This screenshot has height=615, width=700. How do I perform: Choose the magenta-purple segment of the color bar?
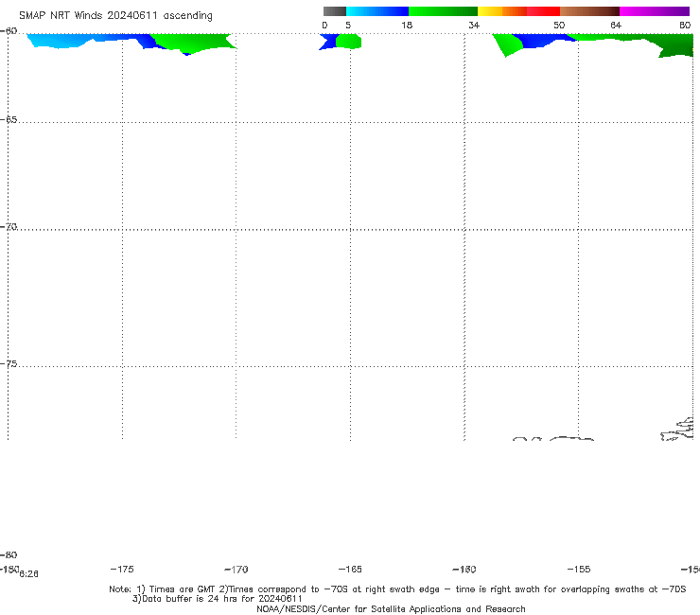(655, 11)
